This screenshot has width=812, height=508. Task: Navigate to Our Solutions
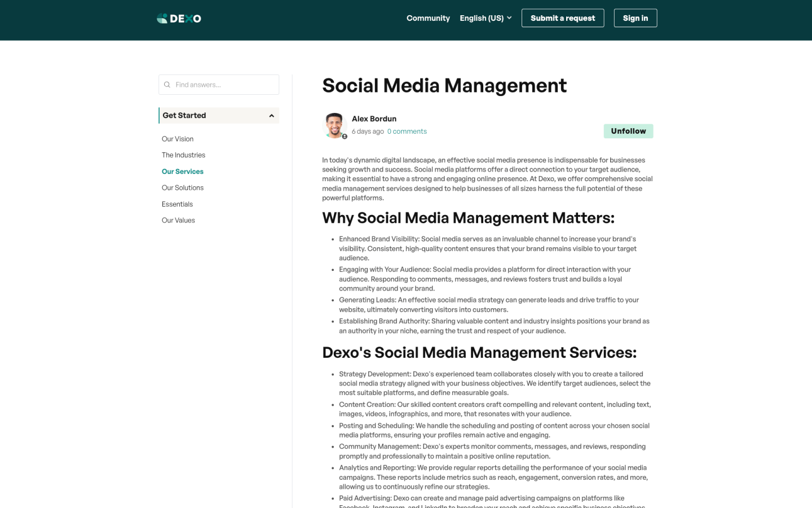coord(183,188)
